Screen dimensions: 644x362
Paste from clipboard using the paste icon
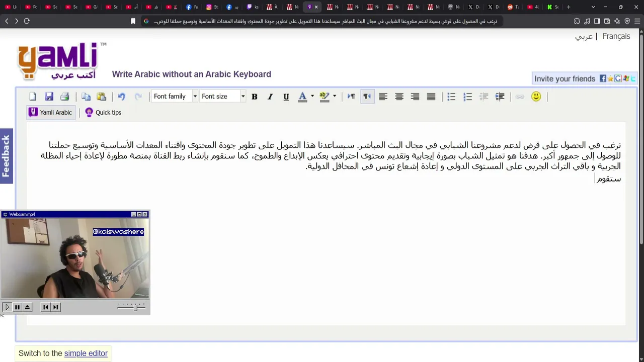[x=102, y=97]
